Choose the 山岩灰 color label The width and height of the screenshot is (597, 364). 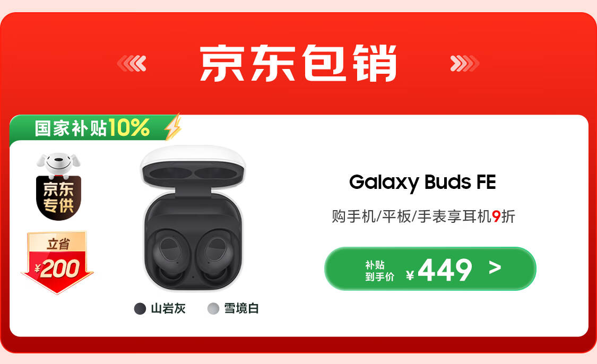[168, 308]
